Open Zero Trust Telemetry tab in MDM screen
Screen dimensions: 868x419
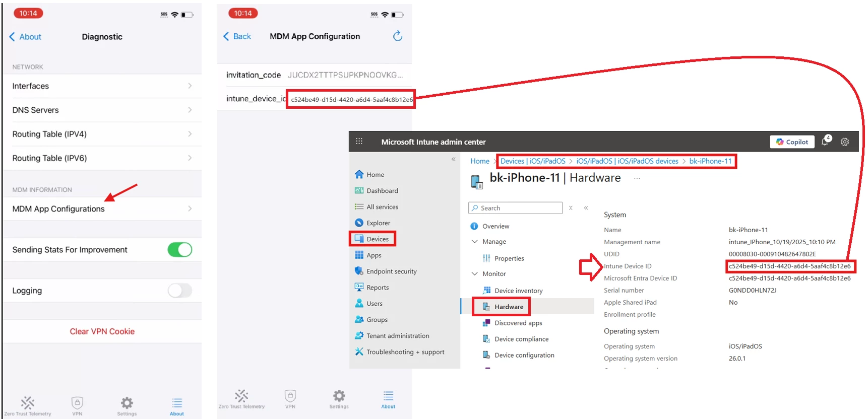pyautogui.click(x=241, y=399)
